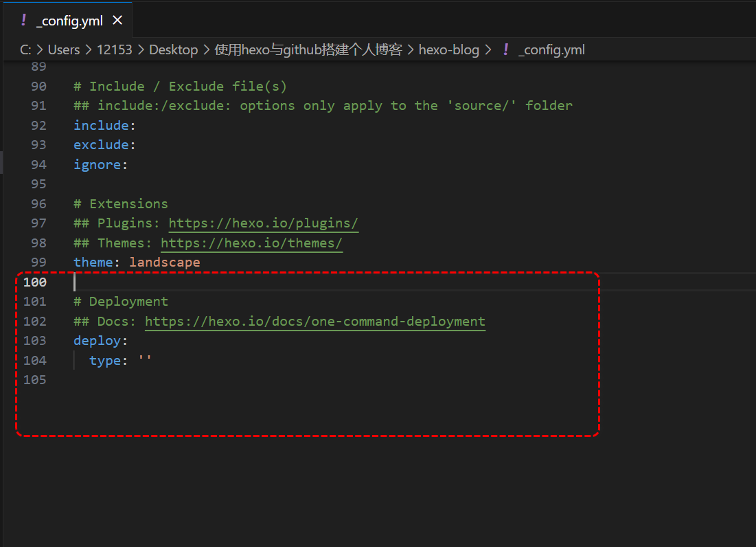Expand the 12153 breadcrumb folder

[114, 49]
